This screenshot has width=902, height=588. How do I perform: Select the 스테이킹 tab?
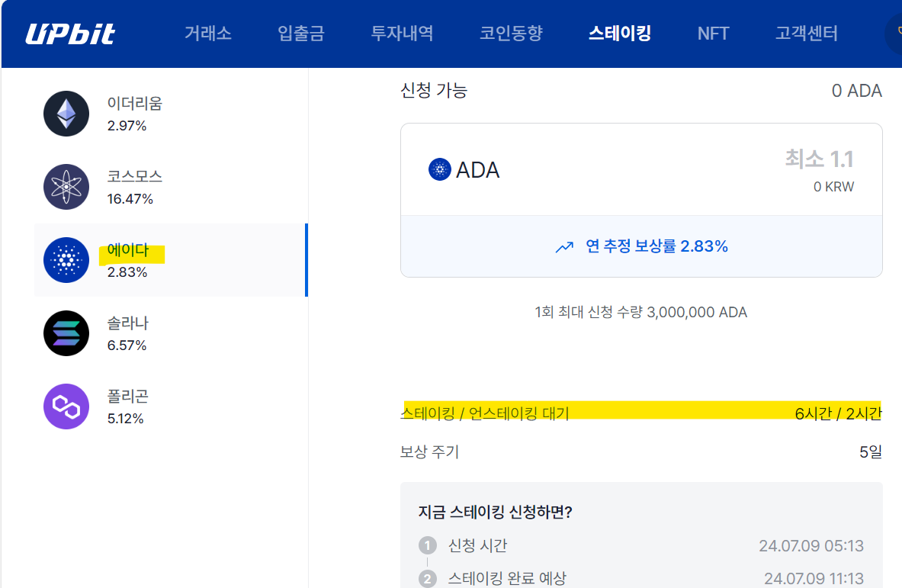(620, 34)
